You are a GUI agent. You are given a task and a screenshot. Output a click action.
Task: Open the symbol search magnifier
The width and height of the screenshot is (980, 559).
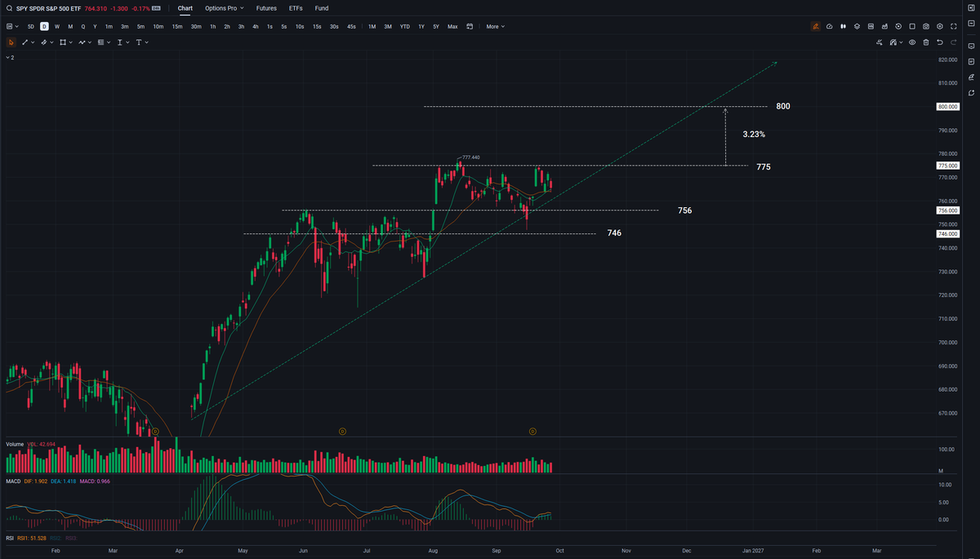pyautogui.click(x=10, y=8)
